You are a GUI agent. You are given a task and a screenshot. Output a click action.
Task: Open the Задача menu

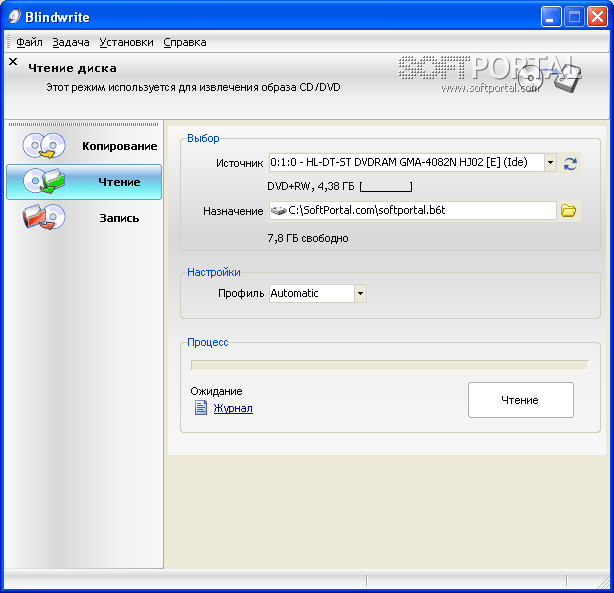pos(70,42)
